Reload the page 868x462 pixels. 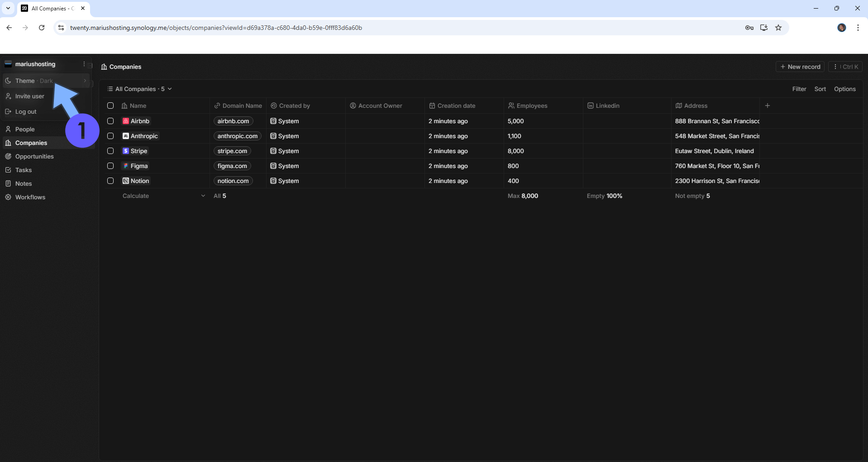(x=42, y=28)
